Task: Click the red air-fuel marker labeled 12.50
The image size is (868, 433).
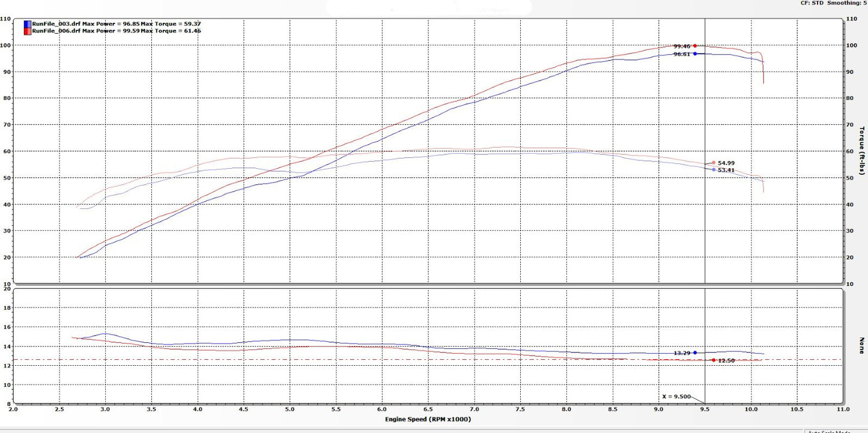Action: point(713,360)
